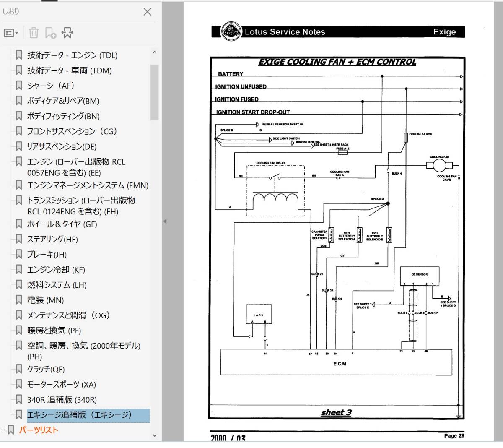
Task: Open bookmark ブレーキ(JH)
Action: click(47, 255)
